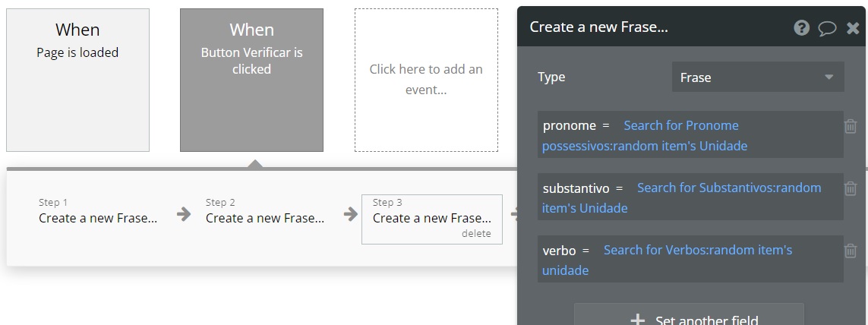Screen dimensions: 868x325
Task: Open the comment bubble icon
Action: coord(827,28)
